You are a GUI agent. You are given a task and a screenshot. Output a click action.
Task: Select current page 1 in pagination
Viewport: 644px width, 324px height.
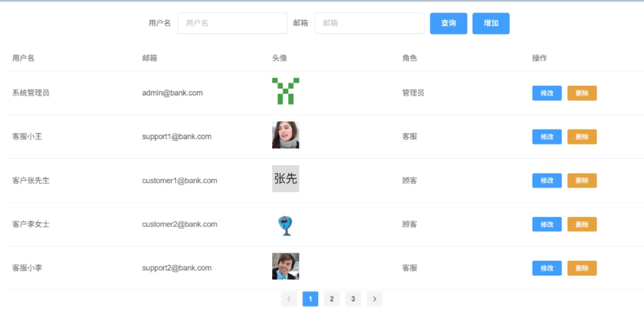[x=310, y=299]
